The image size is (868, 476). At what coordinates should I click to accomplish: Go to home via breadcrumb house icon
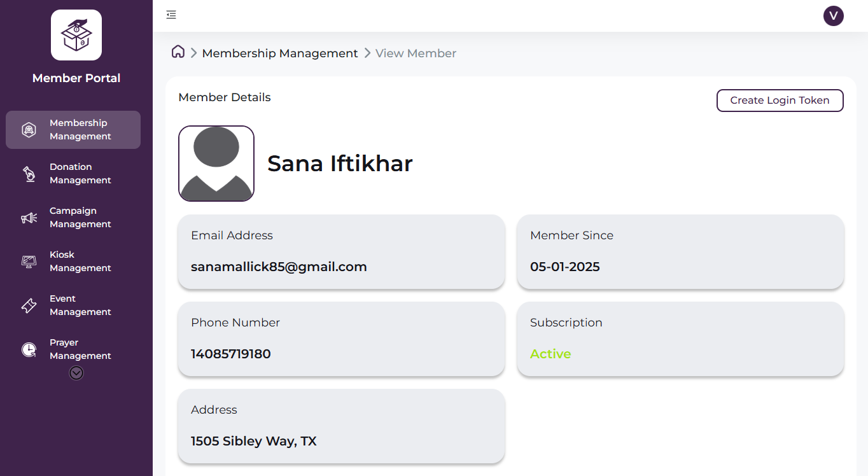(178, 52)
